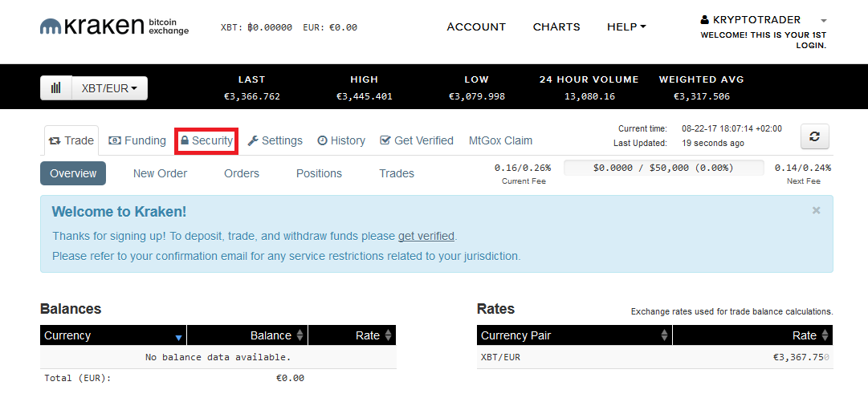The width and height of the screenshot is (868, 406).
Task: Click the EUR balance in header
Action: 330,27
